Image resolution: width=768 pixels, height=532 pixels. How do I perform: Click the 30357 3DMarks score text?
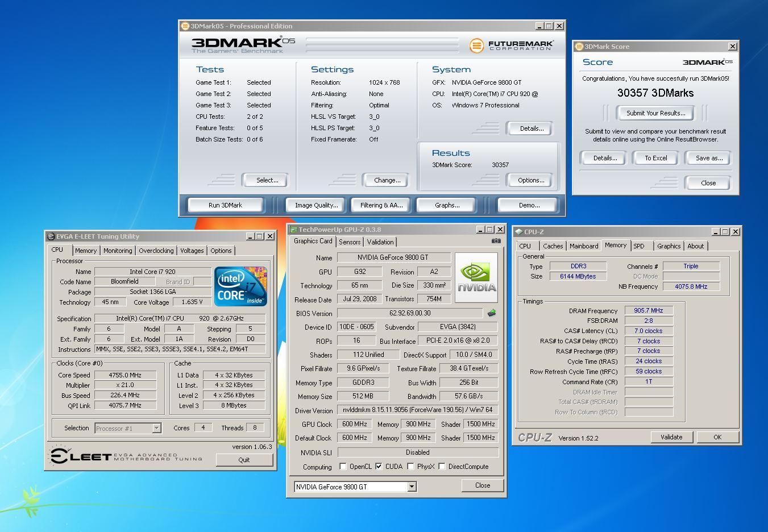pyautogui.click(x=655, y=93)
